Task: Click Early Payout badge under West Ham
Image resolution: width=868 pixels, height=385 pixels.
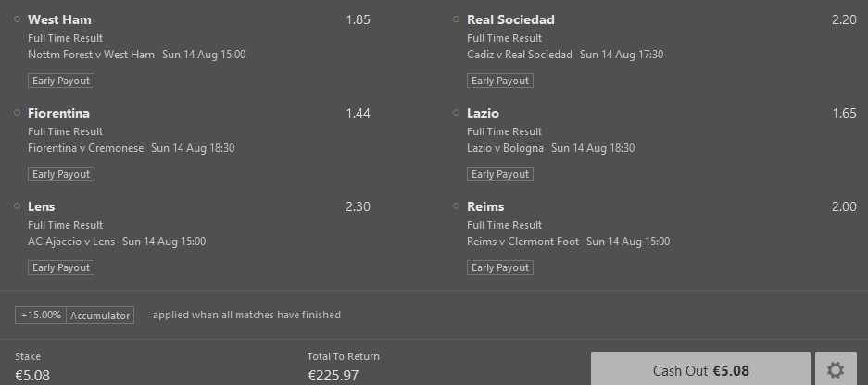Action: [x=61, y=81]
